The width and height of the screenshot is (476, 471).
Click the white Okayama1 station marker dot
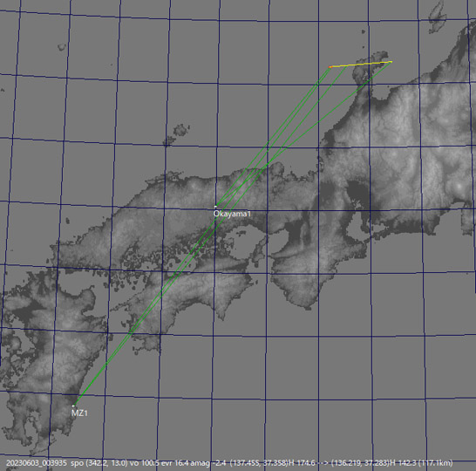click(215, 207)
